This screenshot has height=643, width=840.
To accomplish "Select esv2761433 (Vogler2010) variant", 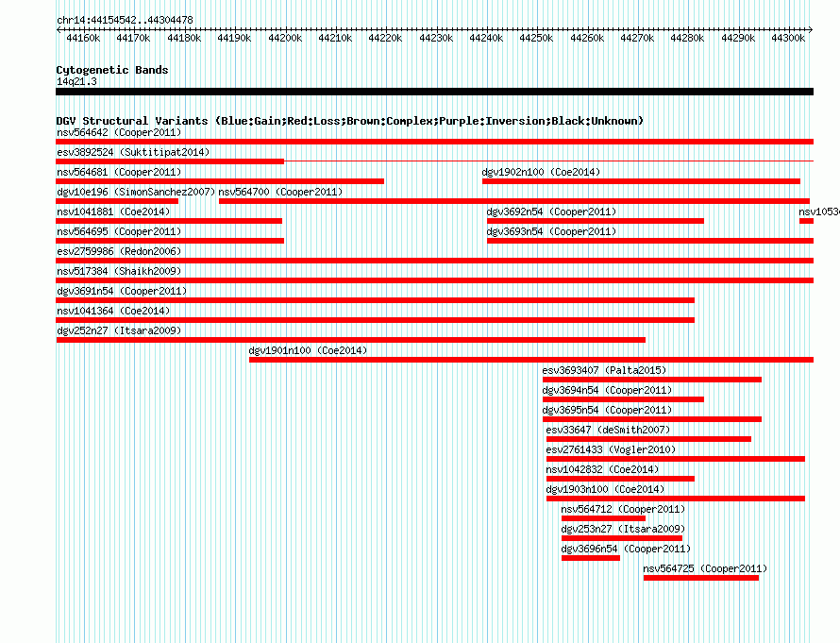I will coord(611,449).
